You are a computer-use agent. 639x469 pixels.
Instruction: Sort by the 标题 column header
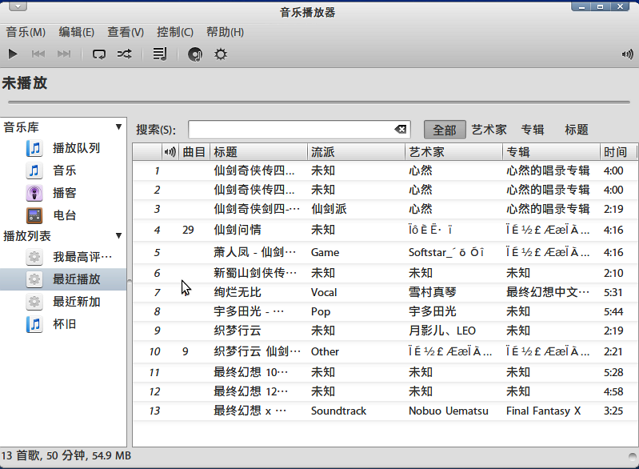coord(258,152)
